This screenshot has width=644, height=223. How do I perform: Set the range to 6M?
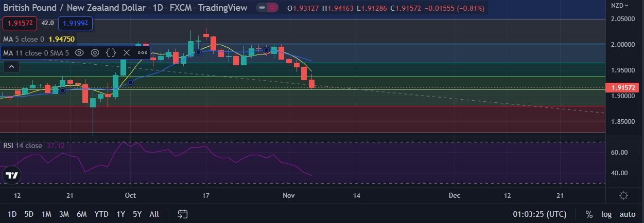coord(81,214)
